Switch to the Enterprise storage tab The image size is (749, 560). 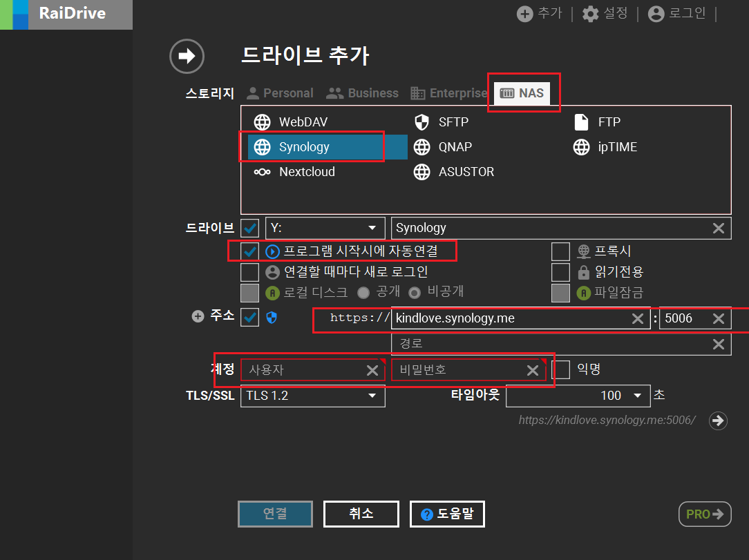coord(448,93)
